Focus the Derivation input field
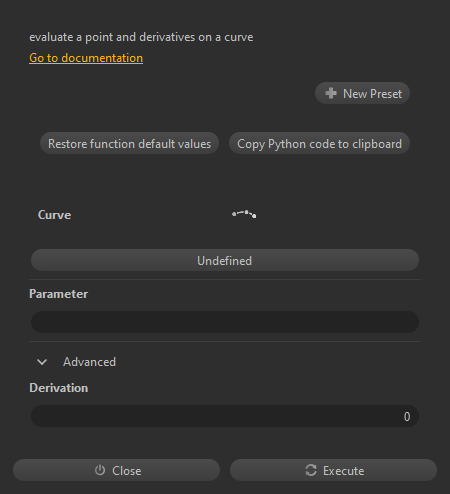This screenshot has height=494, width=450. point(225,416)
